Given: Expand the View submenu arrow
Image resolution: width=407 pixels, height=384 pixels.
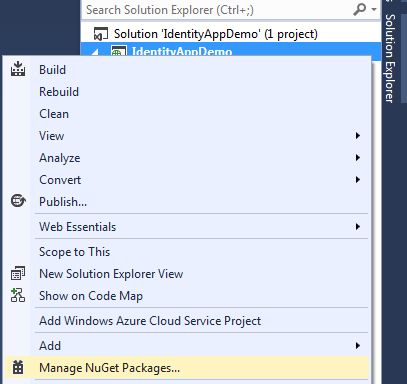Looking at the screenshot, I should coord(358,135).
